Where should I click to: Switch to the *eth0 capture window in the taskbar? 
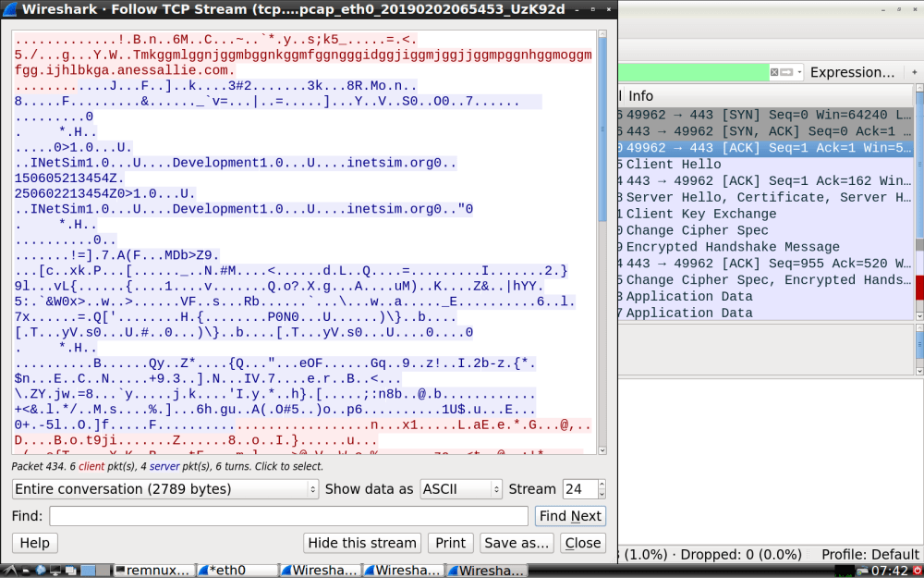(x=237, y=570)
